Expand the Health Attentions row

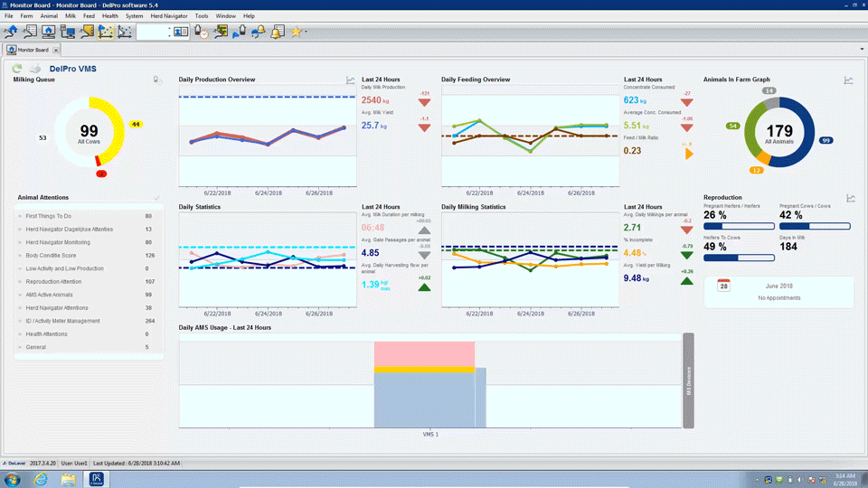click(x=20, y=334)
